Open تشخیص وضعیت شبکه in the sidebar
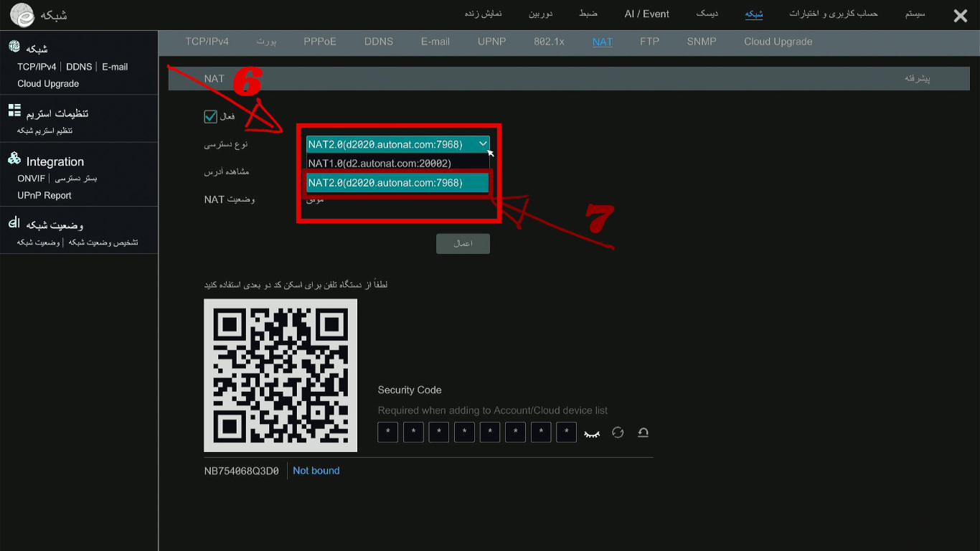The width and height of the screenshot is (980, 551). click(x=103, y=242)
